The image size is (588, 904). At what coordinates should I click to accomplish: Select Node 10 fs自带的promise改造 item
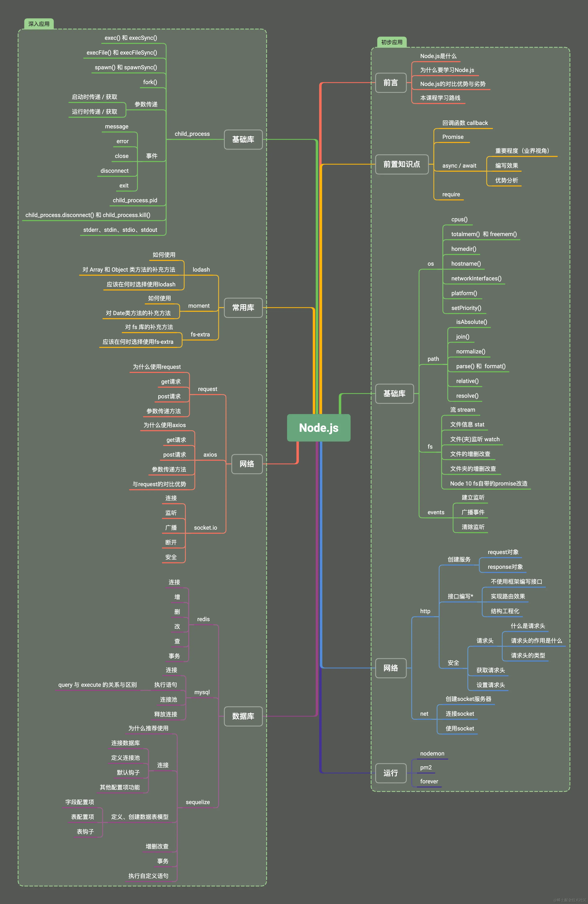[x=489, y=483]
